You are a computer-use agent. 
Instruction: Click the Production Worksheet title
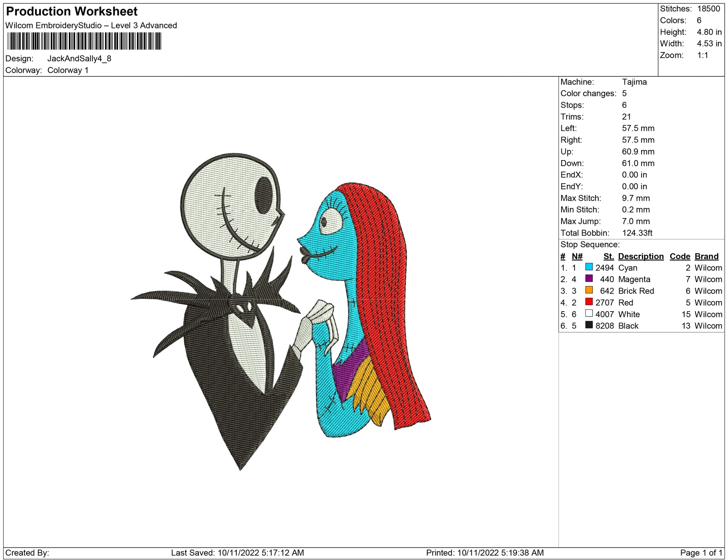pos(72,11)
